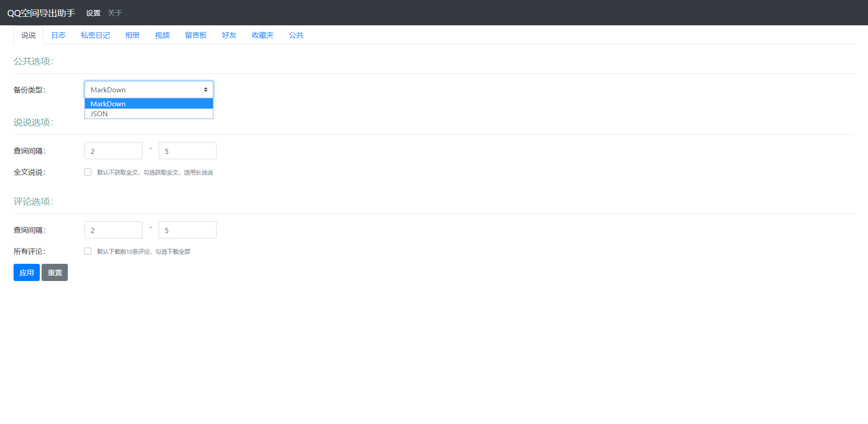Collapse the 备份类型 dropdown select box
This screenshot has width=868, height=424.
click(x=149, y=90)
